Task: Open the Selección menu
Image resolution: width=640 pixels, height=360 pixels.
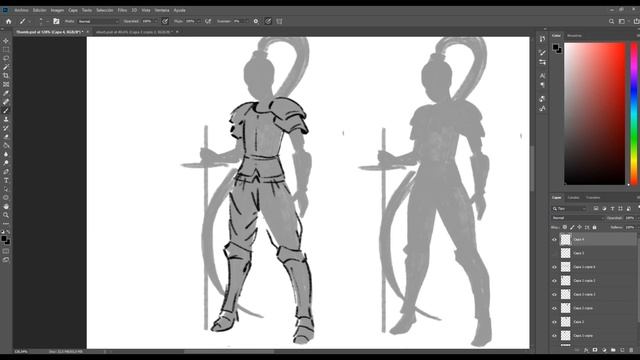Action: click(x=104, y=10)
